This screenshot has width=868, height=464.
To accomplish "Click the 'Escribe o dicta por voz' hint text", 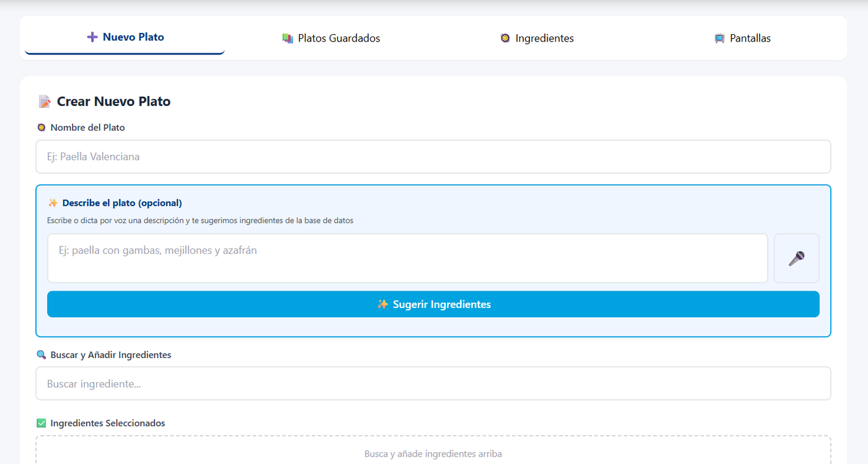I will pos(200,221).
